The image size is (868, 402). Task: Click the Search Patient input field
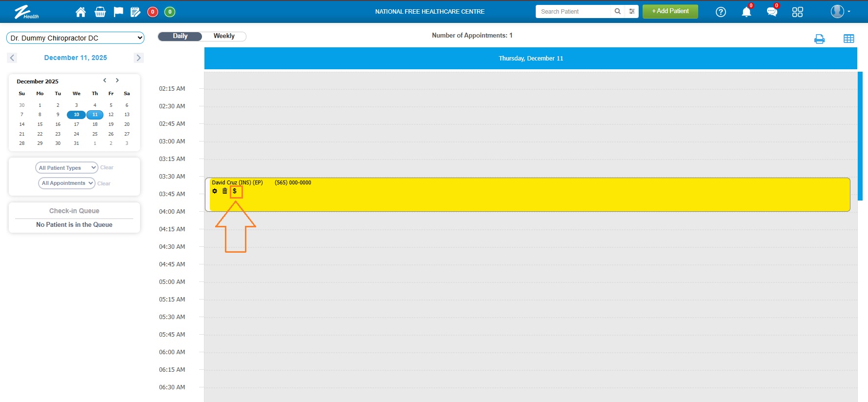(x=573, y=12)
